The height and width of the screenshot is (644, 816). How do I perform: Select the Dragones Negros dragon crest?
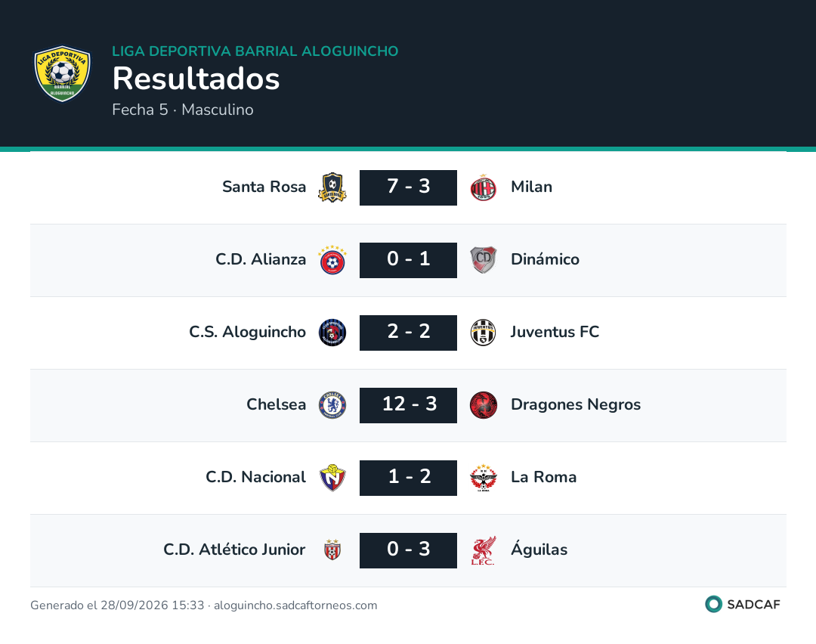[x=483, y=405]
